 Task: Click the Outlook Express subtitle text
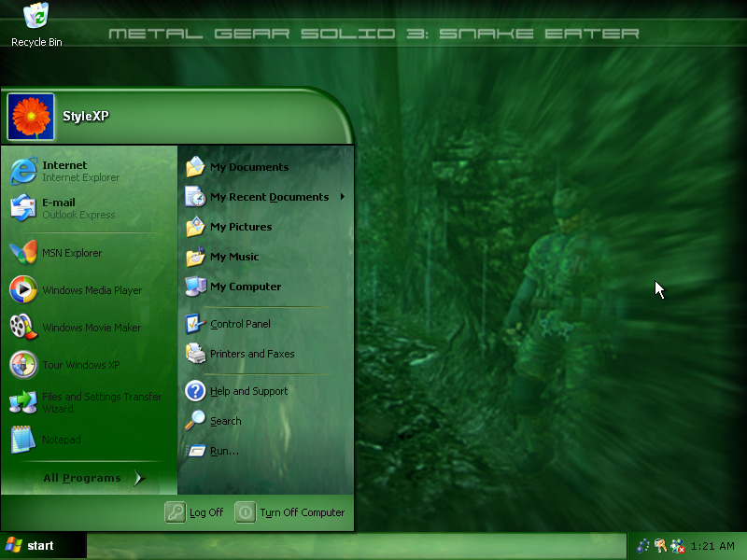[78, 215]
